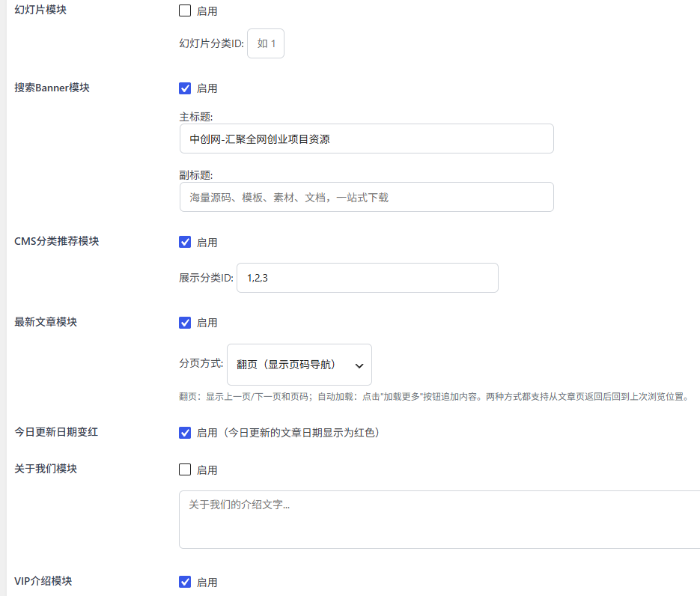Click the 展示分类ID: label
Viewport: 700px width, 596px height.
coord(206,278)
